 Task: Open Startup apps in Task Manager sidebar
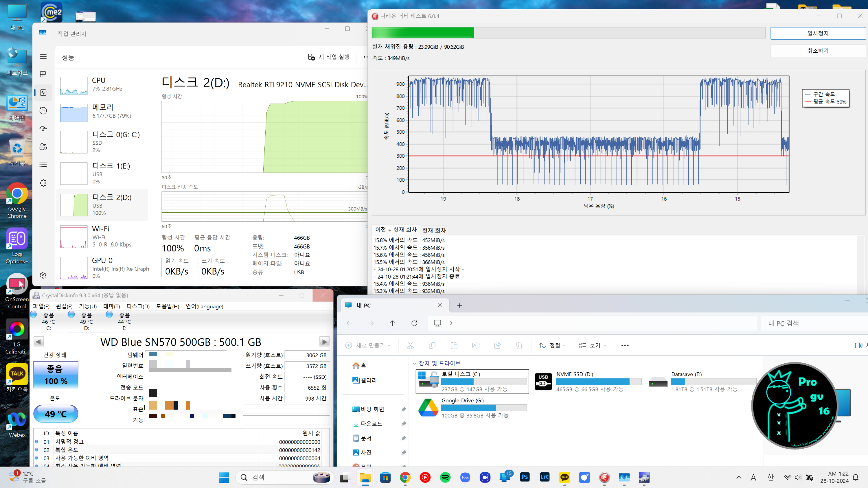coord(43,128)
